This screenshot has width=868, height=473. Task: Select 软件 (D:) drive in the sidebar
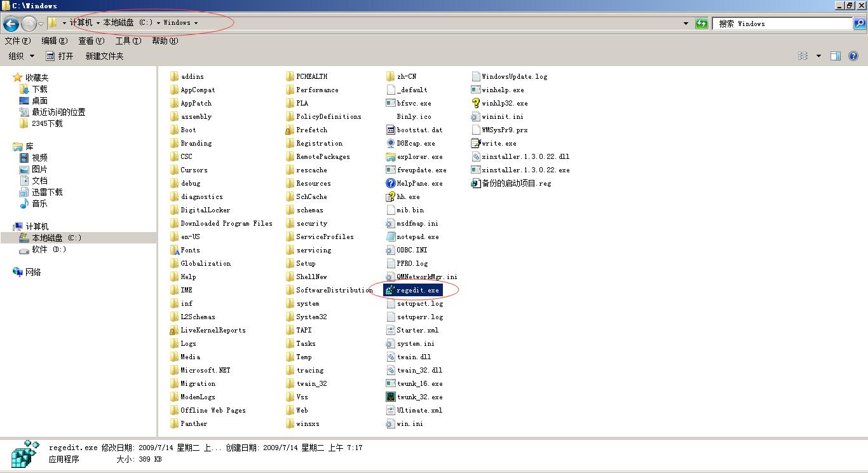[49, 249]
